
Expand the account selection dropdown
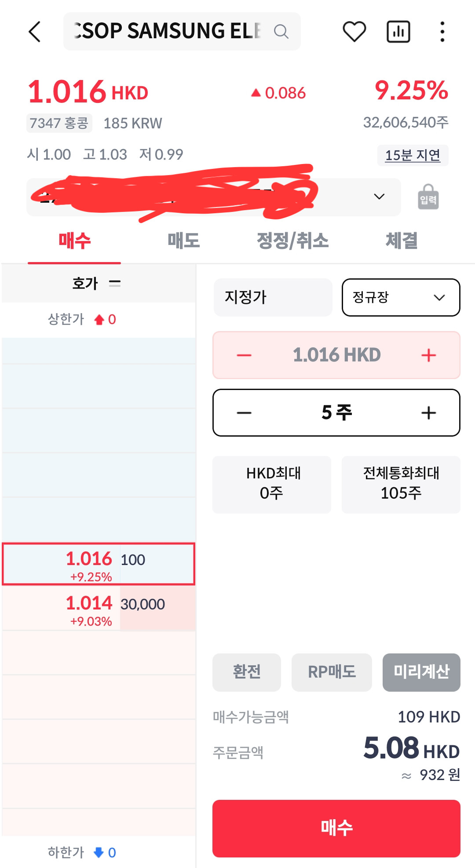point(379,197)
